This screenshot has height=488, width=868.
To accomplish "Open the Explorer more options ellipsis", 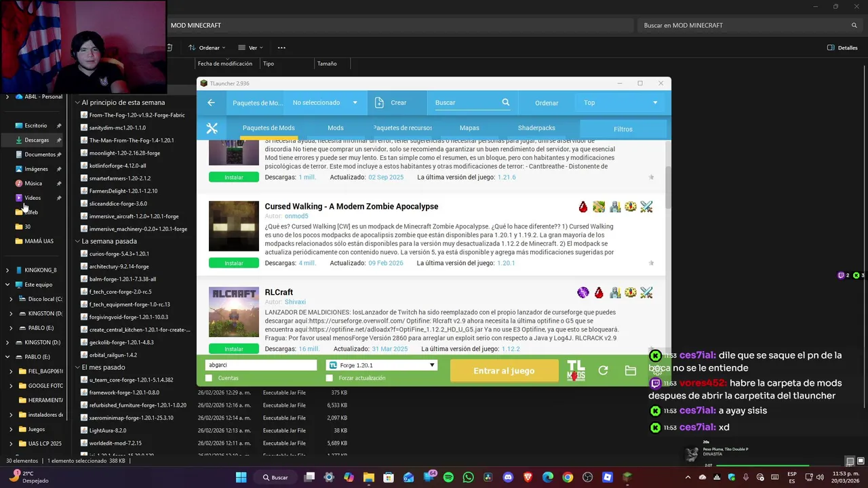I will [x=281, y=47].
